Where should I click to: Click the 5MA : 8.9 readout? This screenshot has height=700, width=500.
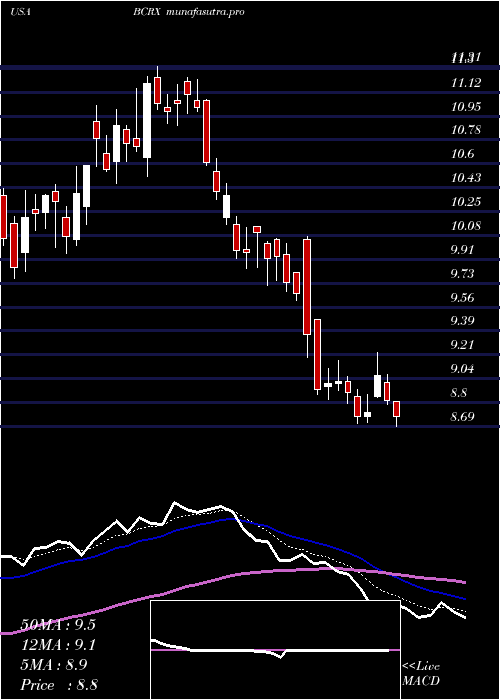[54, 665]
